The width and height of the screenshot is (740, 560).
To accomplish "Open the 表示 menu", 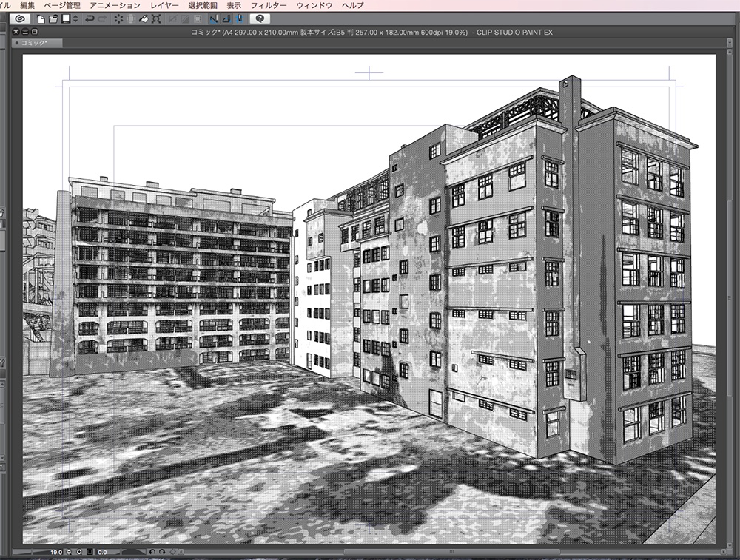I will point(234,5).
